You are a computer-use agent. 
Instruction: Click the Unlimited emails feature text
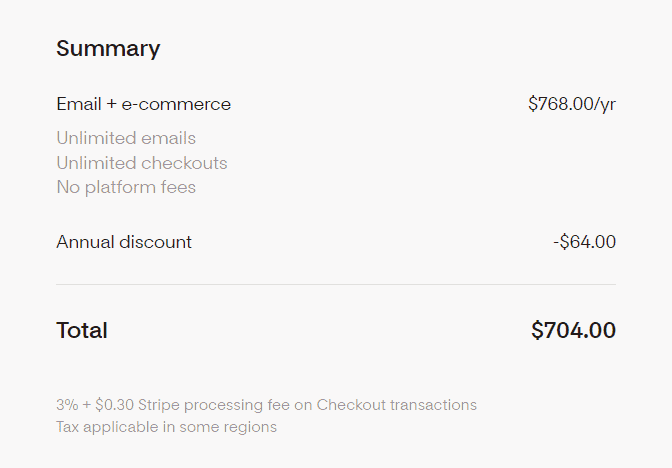pyautogui.click(x=126, y=138)
